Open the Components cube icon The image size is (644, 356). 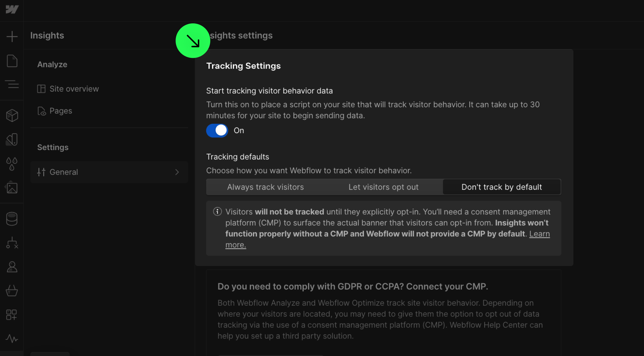point(12,115)
